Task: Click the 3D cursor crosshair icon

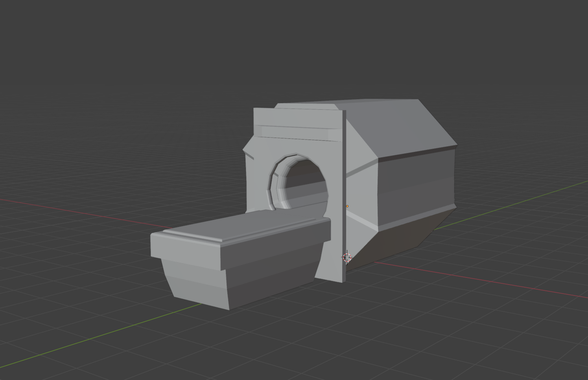Action: click(347, 257)
